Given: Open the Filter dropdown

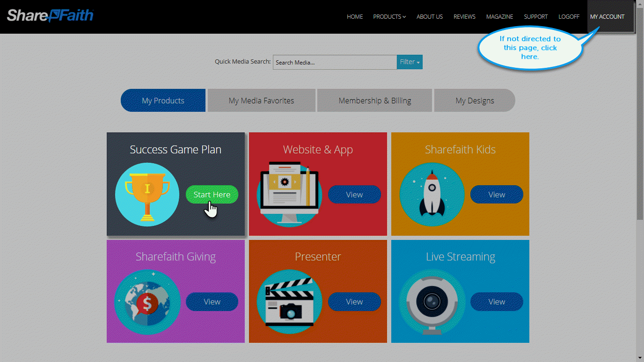Looking at the screenshot, I should 410,62.
